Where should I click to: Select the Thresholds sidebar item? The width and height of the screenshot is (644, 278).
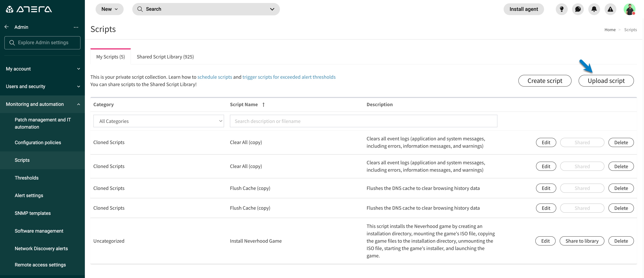tap(26, 178)
